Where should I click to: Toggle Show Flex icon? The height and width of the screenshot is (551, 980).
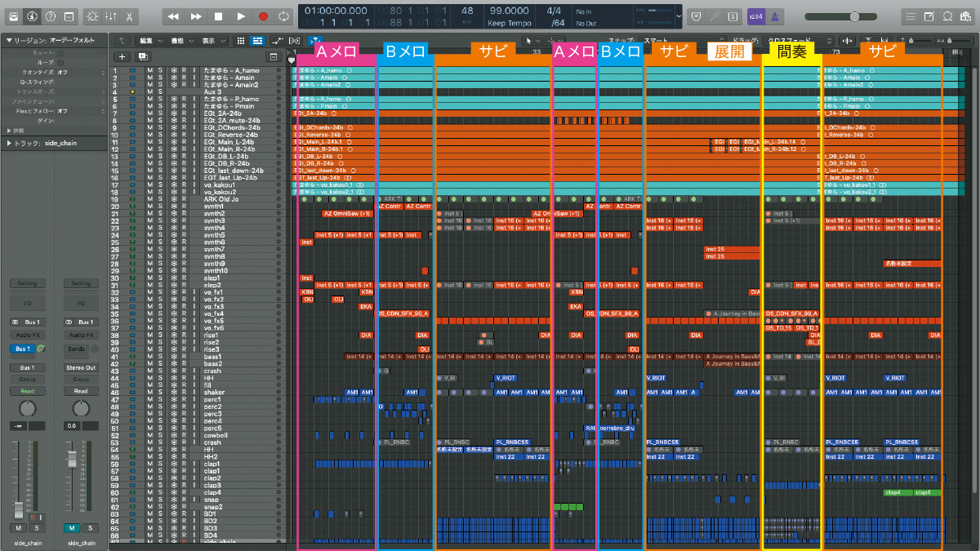294,40
